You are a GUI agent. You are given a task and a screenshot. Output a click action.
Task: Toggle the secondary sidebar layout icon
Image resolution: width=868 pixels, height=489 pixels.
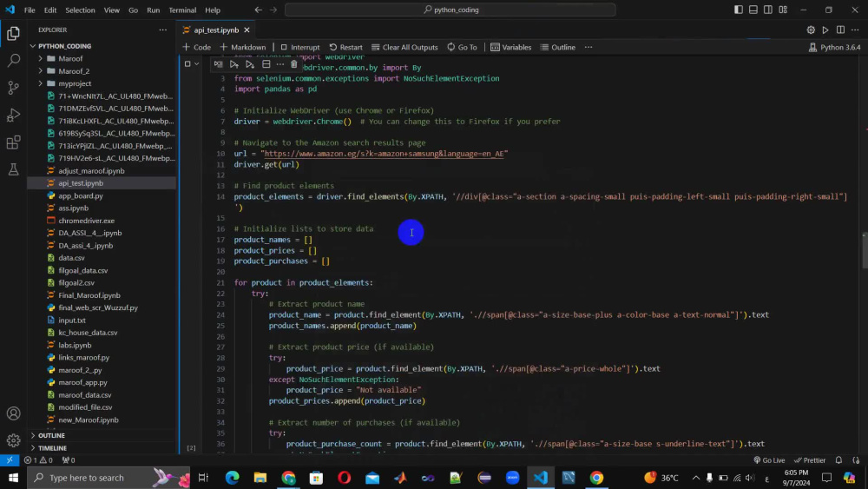pyautogui.click(x=768, y=10)
